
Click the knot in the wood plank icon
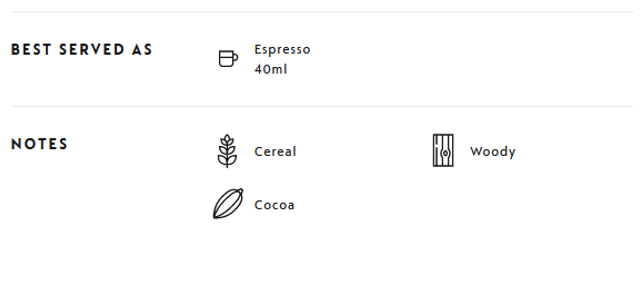pyautogui.click(x=446, y=153)
